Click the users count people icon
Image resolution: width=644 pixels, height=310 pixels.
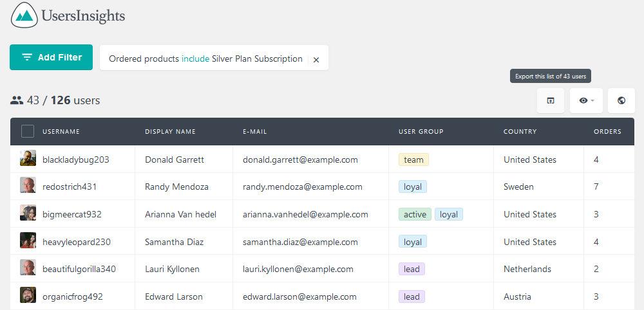[17, 100]
